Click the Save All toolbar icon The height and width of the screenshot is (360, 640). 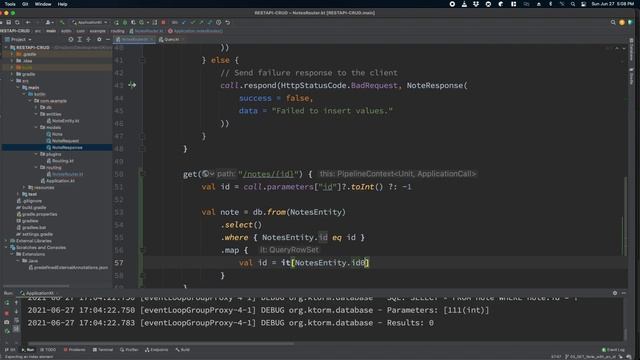click(x=9, y=22)
